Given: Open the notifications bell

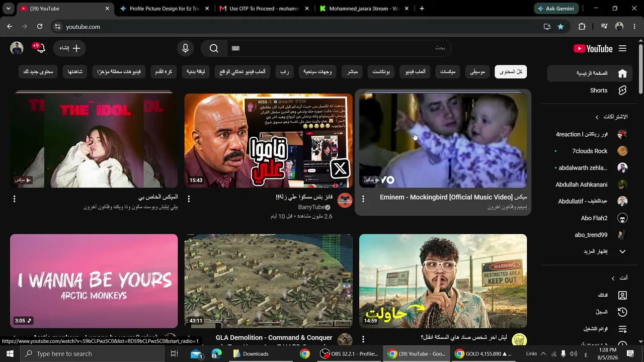Looking at the screenshot, I should point(40,48).
